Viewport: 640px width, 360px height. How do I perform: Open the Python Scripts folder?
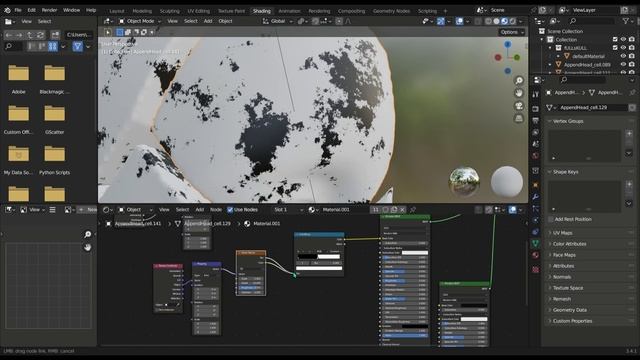(x=54, y=160)
